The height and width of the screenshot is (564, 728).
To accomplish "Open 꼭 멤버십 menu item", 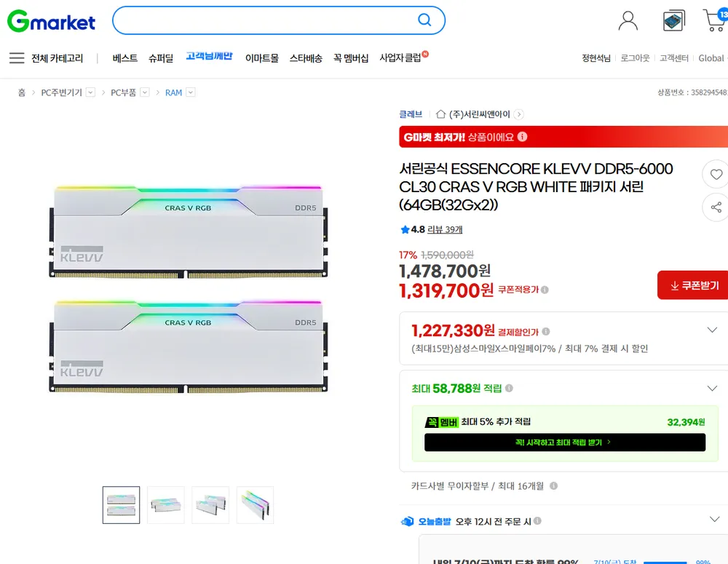I will coord(351,58).
